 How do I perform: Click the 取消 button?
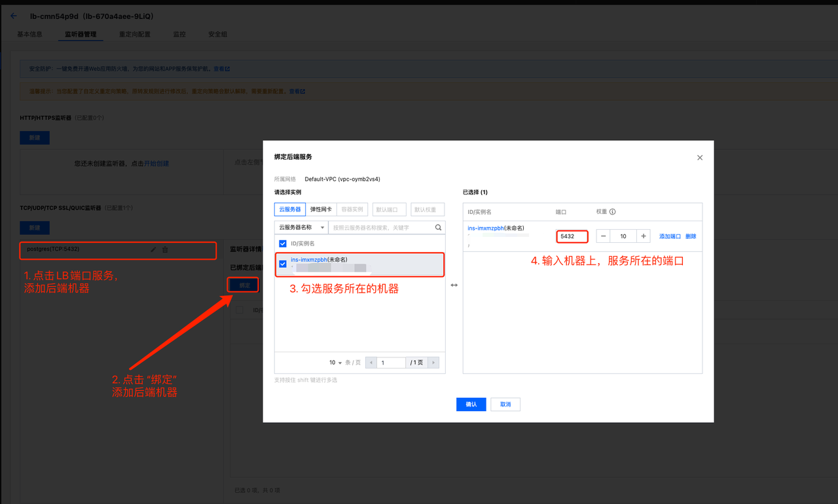coord(505,405)
